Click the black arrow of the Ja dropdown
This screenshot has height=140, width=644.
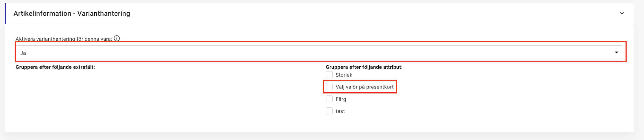click(x=616, y=52)
